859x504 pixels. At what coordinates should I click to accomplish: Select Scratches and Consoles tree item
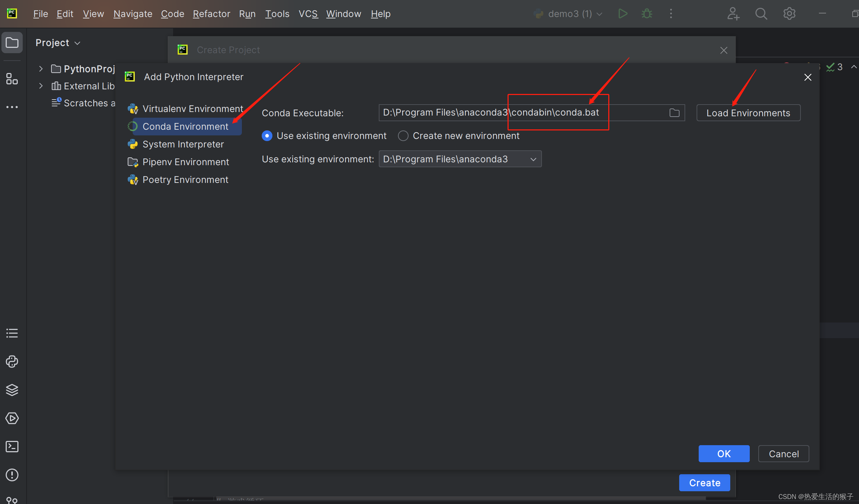click(84, 103)
